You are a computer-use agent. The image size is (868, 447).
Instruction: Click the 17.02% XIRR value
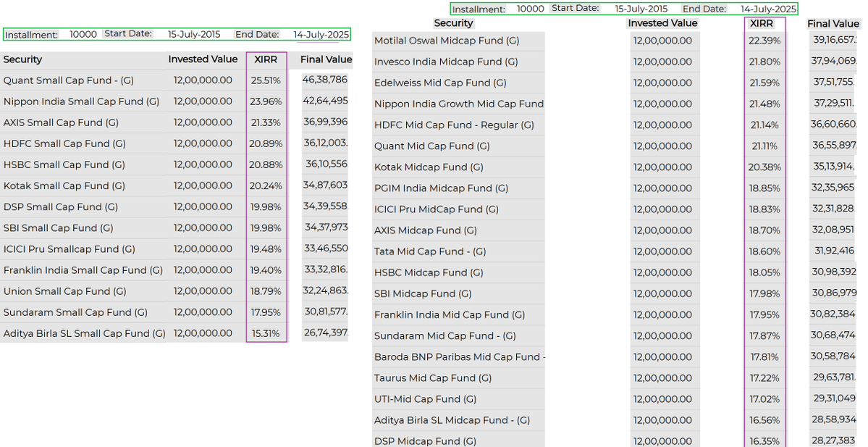coord(764,398)
